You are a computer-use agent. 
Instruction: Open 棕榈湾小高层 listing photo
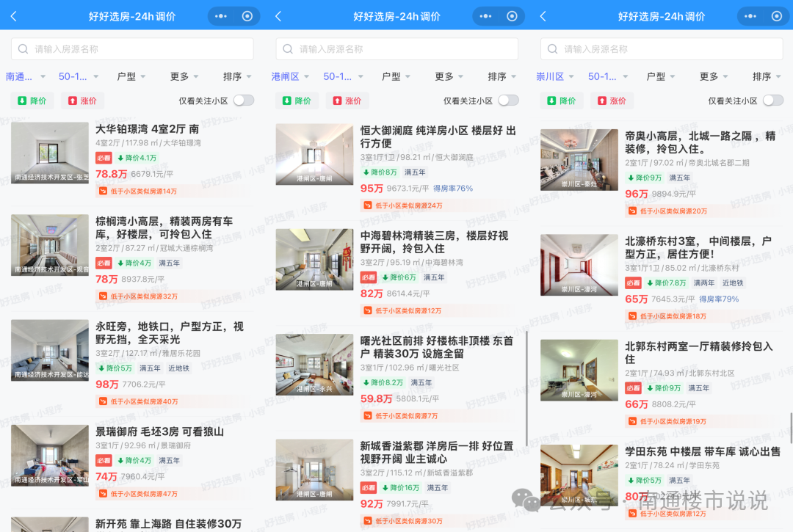point(50,245)
